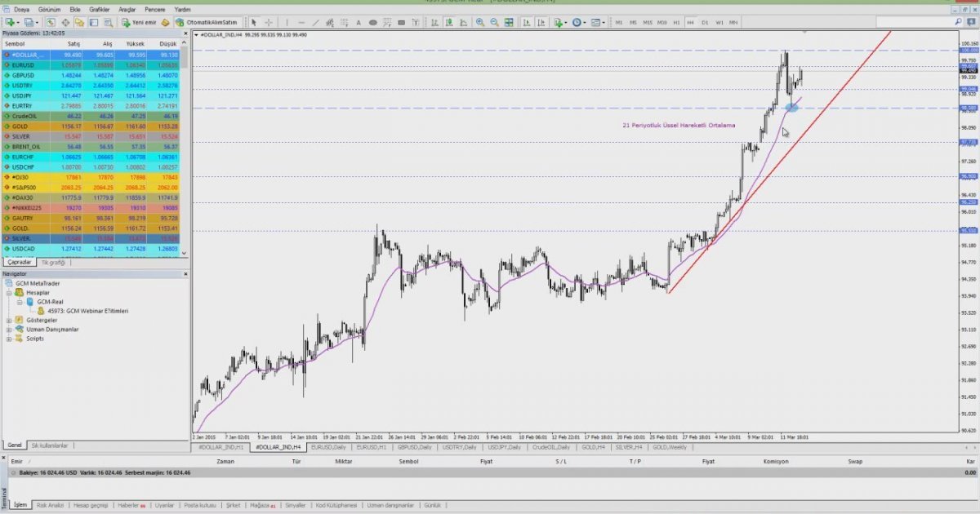
Task: Select the ellipse shape tool
Action: (x=372, y=23)
